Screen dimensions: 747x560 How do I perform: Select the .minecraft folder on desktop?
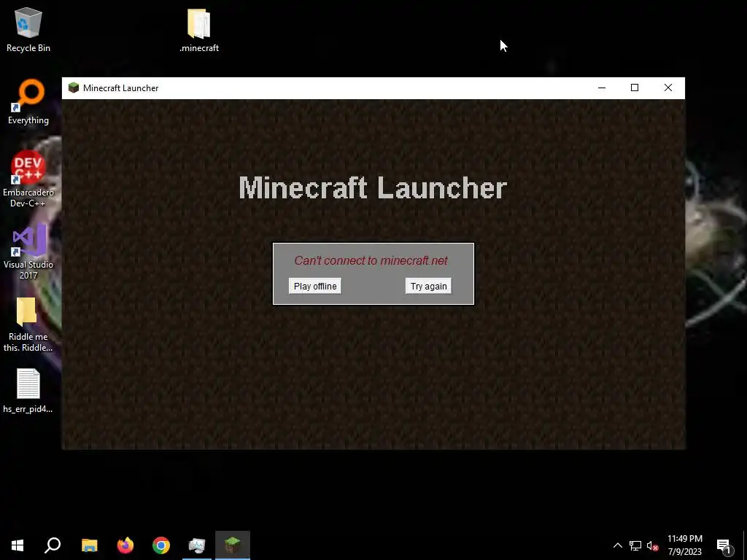(199, 30)
